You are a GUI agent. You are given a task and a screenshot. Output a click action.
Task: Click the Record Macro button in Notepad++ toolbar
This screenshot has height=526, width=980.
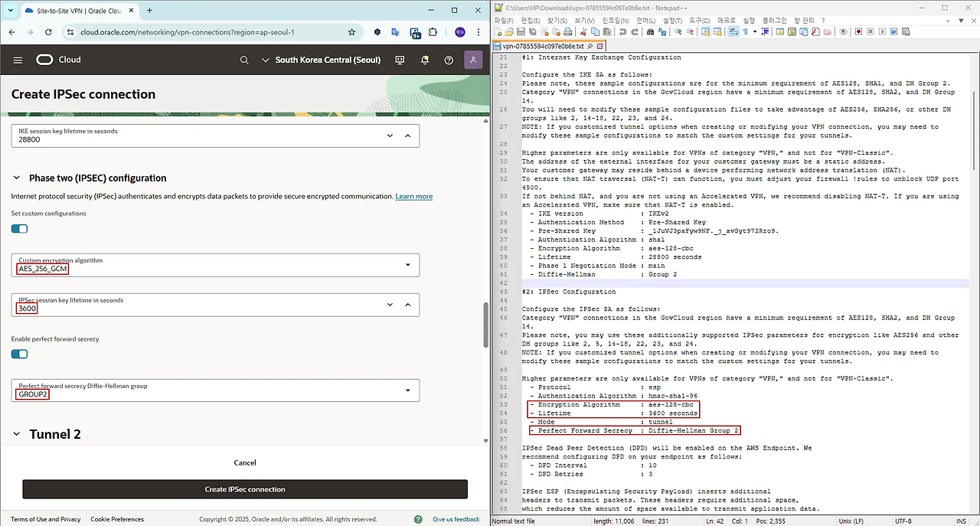pos(858,32)
